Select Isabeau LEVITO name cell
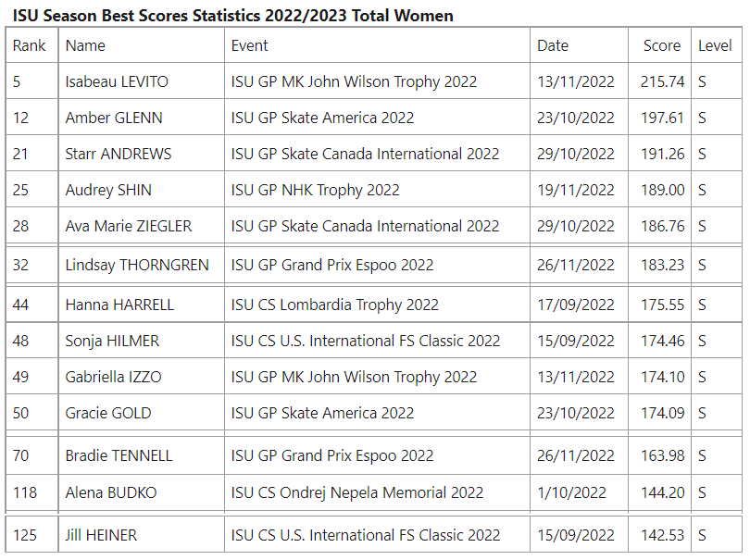This screenshot has width=750, height=560. point(117,81)
